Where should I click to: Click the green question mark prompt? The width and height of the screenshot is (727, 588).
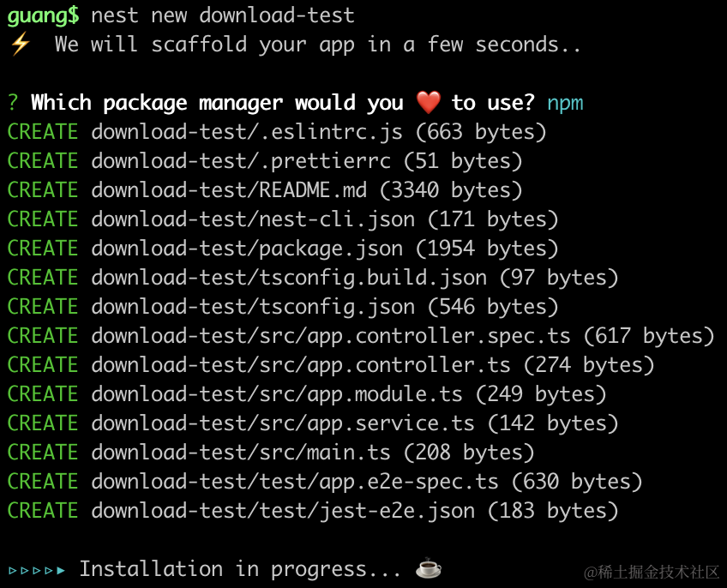click(x=13, y=103)
